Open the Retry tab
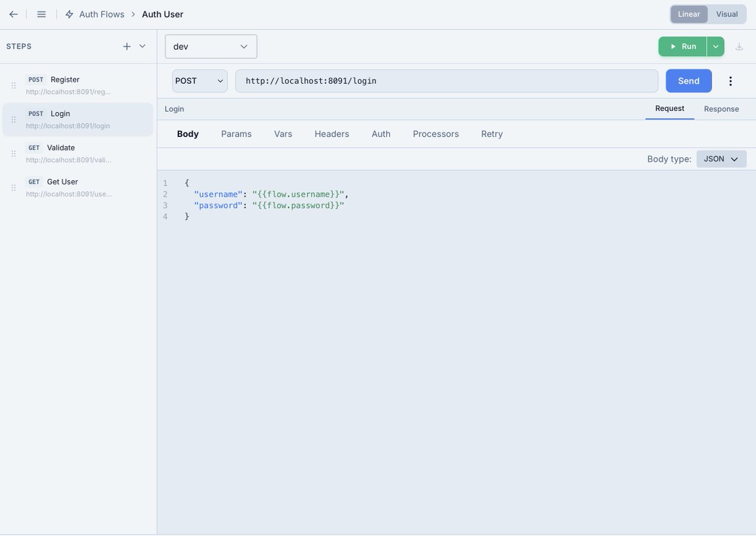The width and height of the screenshot is (756, 536). tap(492, 134)
